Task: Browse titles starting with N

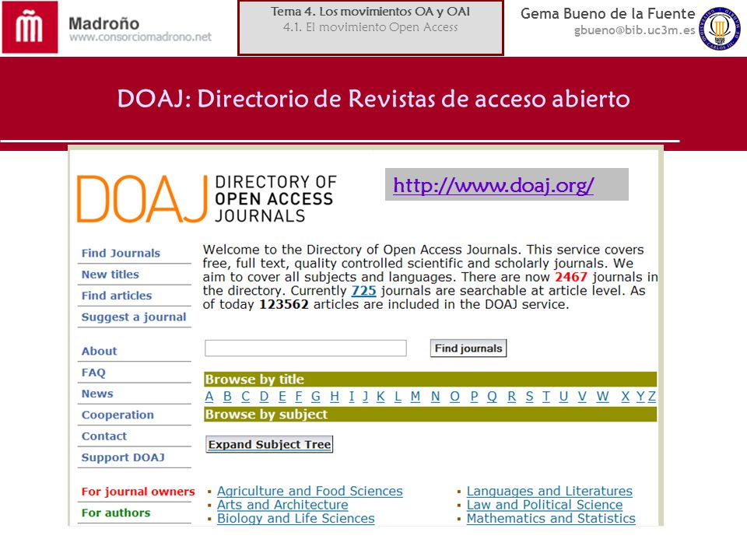Action: click(x=436, y=397)
